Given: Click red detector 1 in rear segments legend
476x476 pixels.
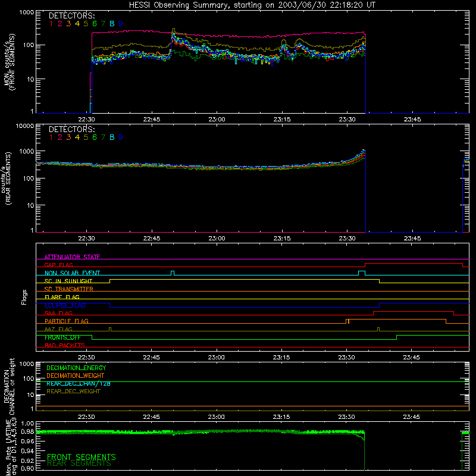Looking at the screenshot, I should (51, 137).
